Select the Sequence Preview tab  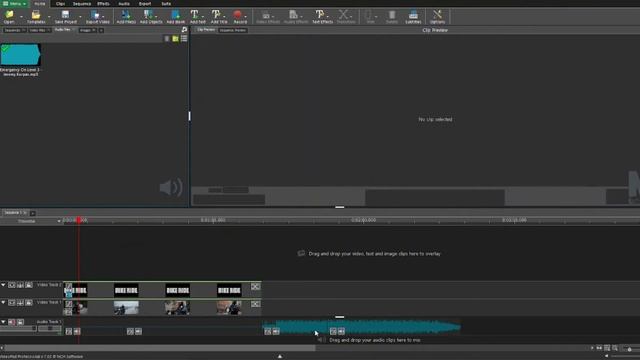point(233,30)
